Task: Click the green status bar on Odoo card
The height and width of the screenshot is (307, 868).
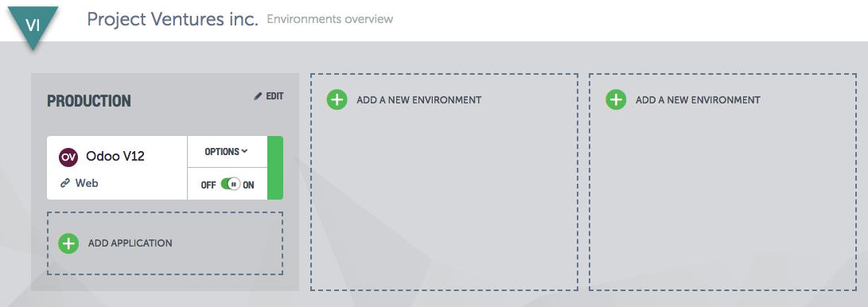Action: (275, 168)
